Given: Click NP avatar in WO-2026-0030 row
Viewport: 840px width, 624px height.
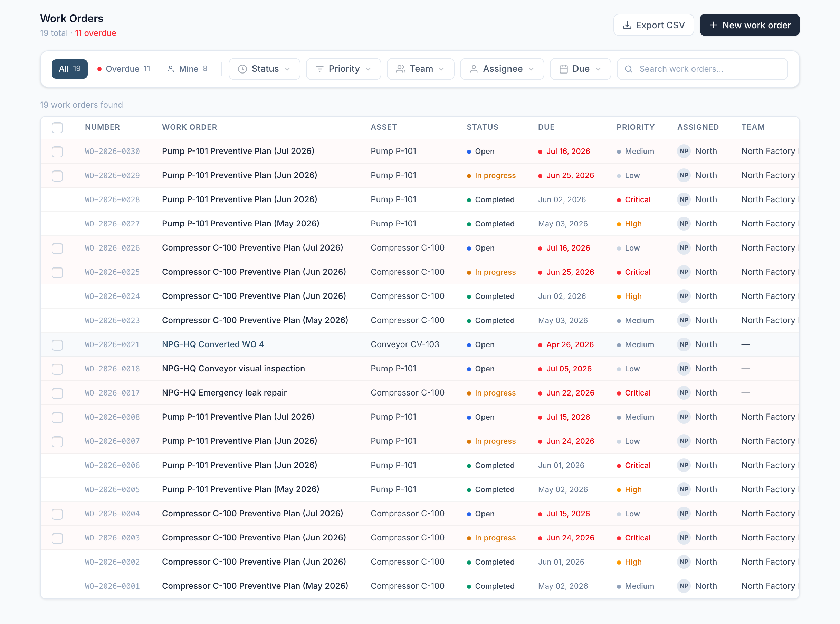Looking at the screenshot, I should click(684, 151).
